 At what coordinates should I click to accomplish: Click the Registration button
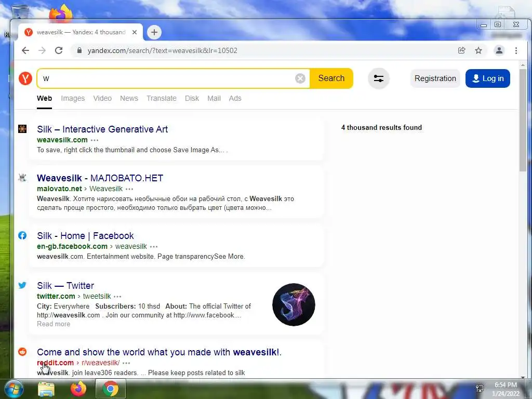[x=435, y=78]
